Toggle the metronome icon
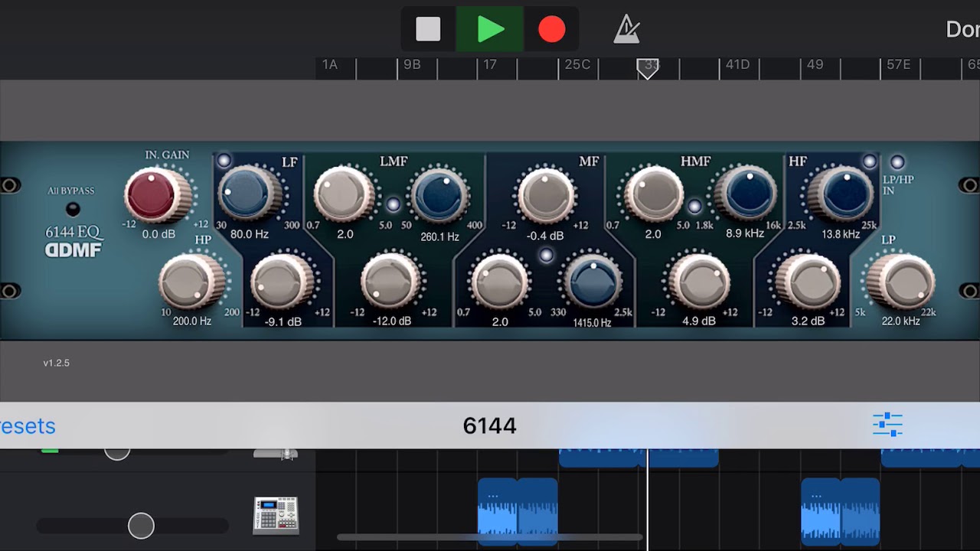980x551 pixels. pyautogui.click(x=627, y=29)
